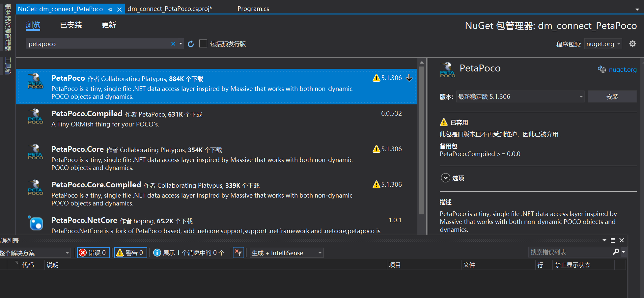Toggle the Messages filter button
This screenshot has height=298, width=644.
[x=189, y=253]
